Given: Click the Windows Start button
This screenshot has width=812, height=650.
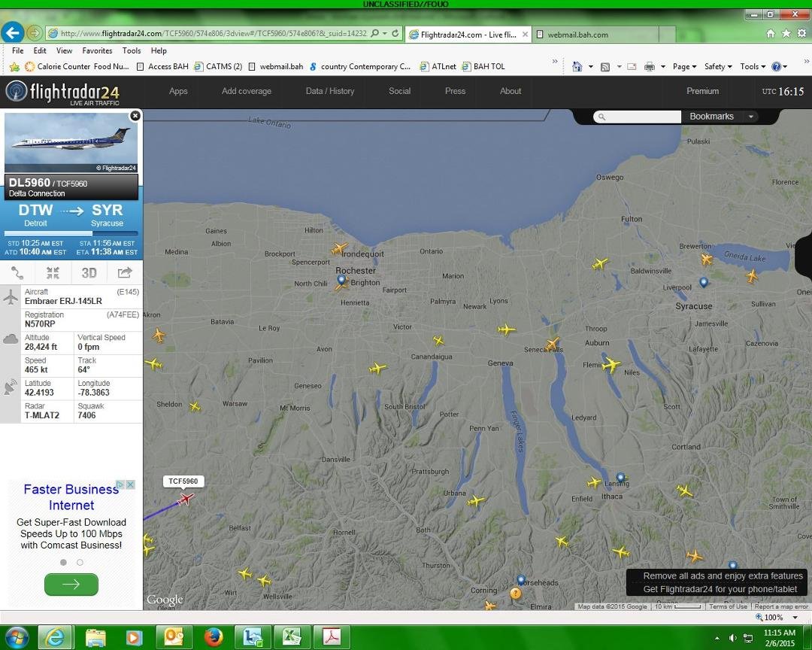Looking at the screenshot, I should [x=16, y=637].
